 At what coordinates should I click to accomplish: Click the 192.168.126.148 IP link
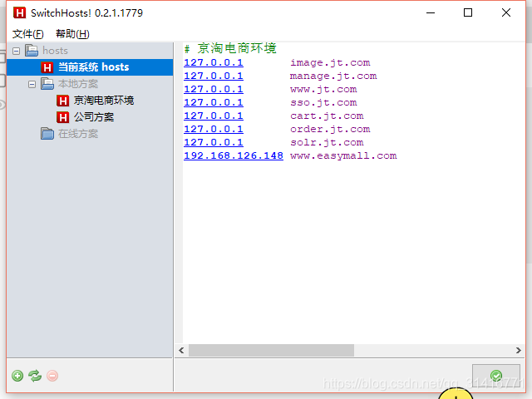(x=234, y=155)
